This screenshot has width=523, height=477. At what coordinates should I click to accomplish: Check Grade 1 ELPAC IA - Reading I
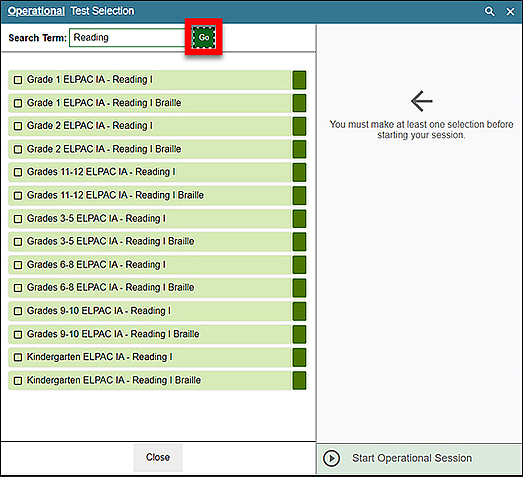[x=18, y=80]
